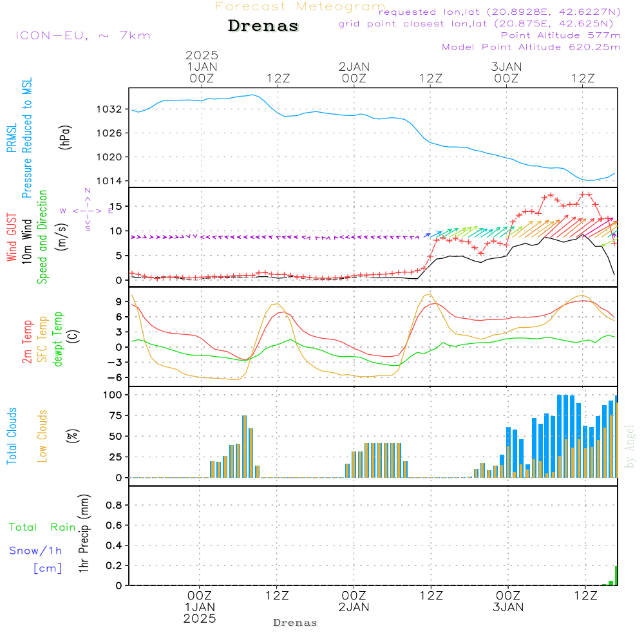
Task: Select the 0.2 precipitation axis value
Action: pos(114,565)
